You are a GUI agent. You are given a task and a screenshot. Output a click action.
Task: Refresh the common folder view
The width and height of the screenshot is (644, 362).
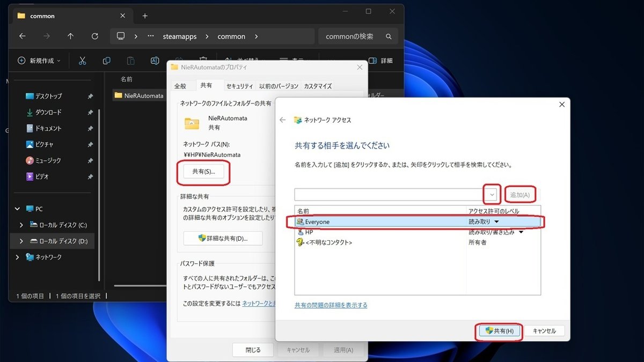tap(95, 36)
